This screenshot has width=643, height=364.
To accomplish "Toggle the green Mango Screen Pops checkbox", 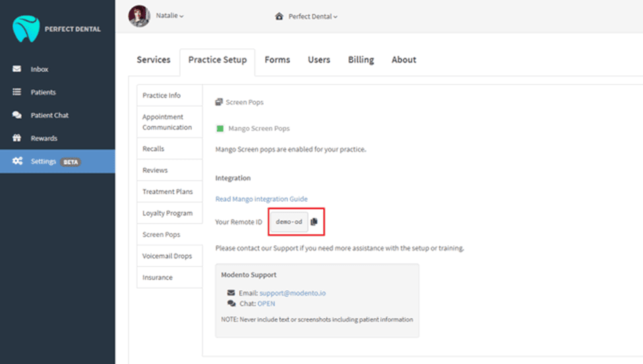I will click(220, 129).
